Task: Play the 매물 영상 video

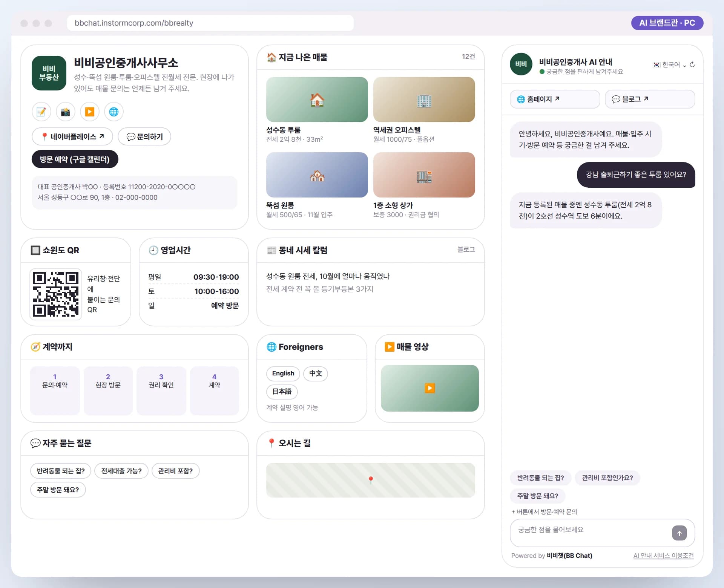Action: pos(430,388)
